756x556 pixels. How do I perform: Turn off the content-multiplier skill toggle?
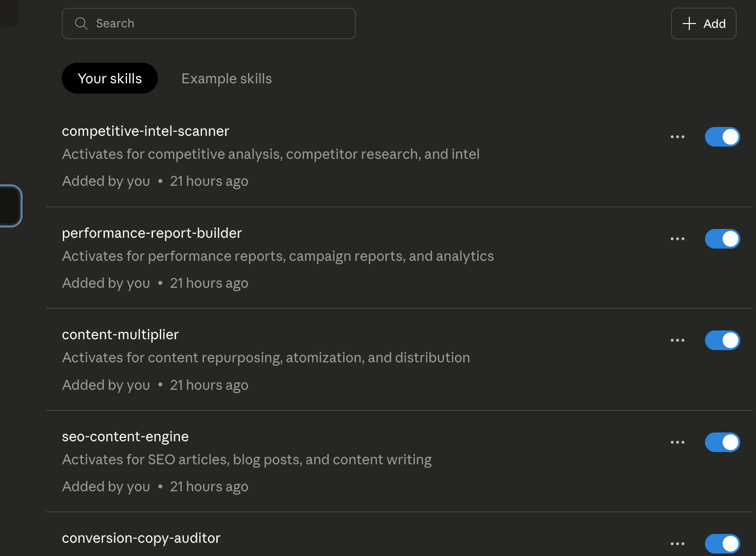[x=722, y=340]
